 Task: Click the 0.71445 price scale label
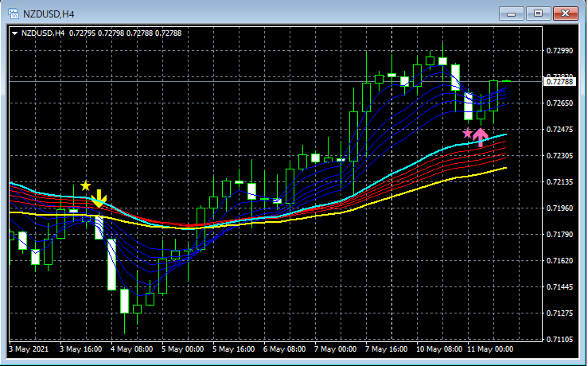[x=560, y=287]
